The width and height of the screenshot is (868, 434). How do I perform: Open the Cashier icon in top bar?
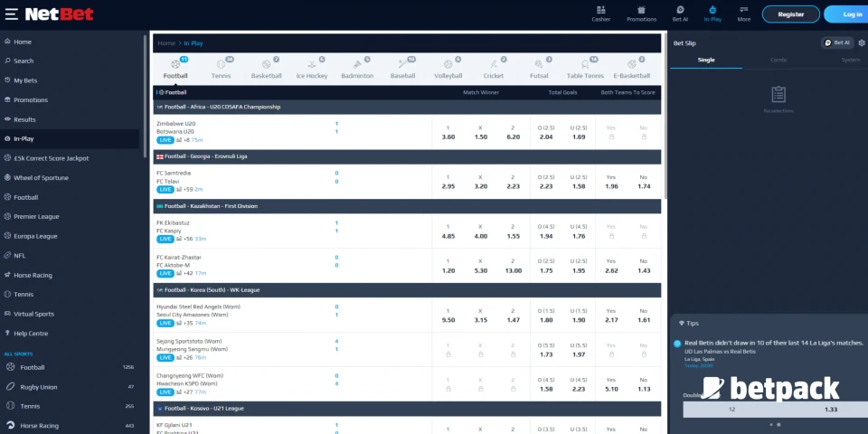(600, 14)
